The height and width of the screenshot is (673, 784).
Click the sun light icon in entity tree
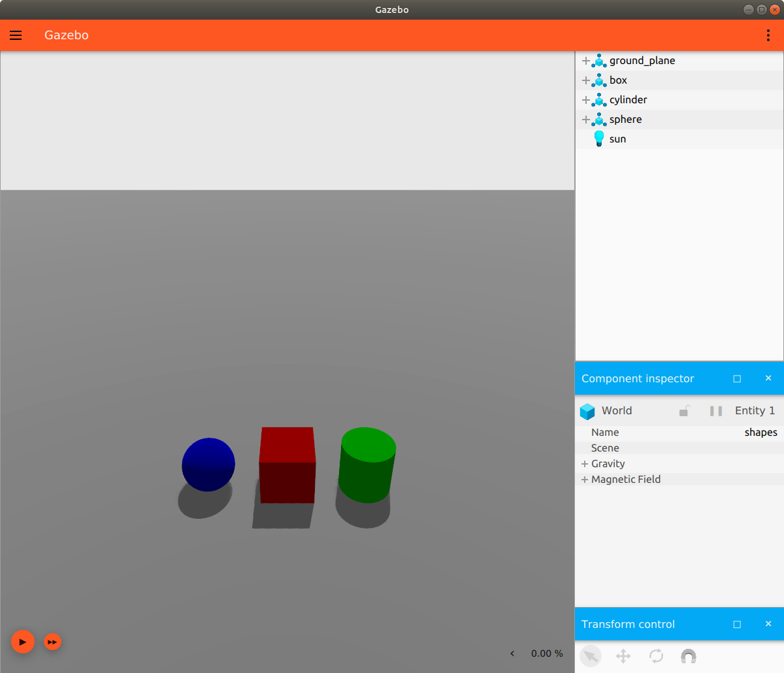point(598,138)
